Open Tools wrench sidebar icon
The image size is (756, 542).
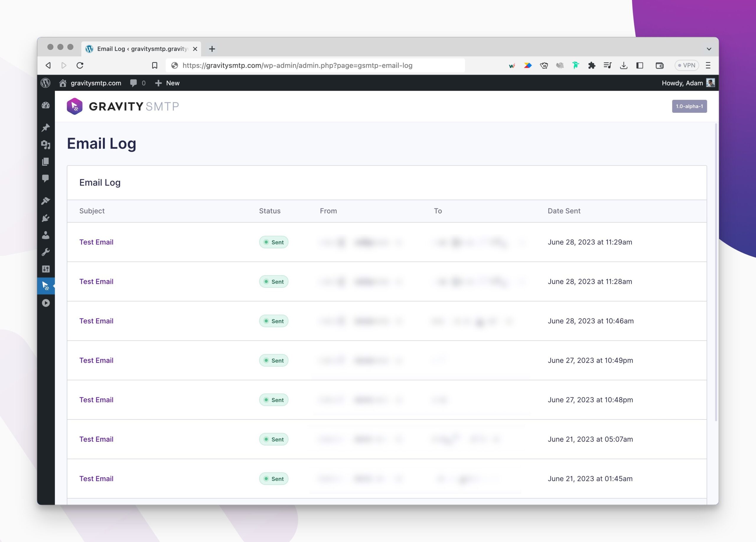[46, 252]
